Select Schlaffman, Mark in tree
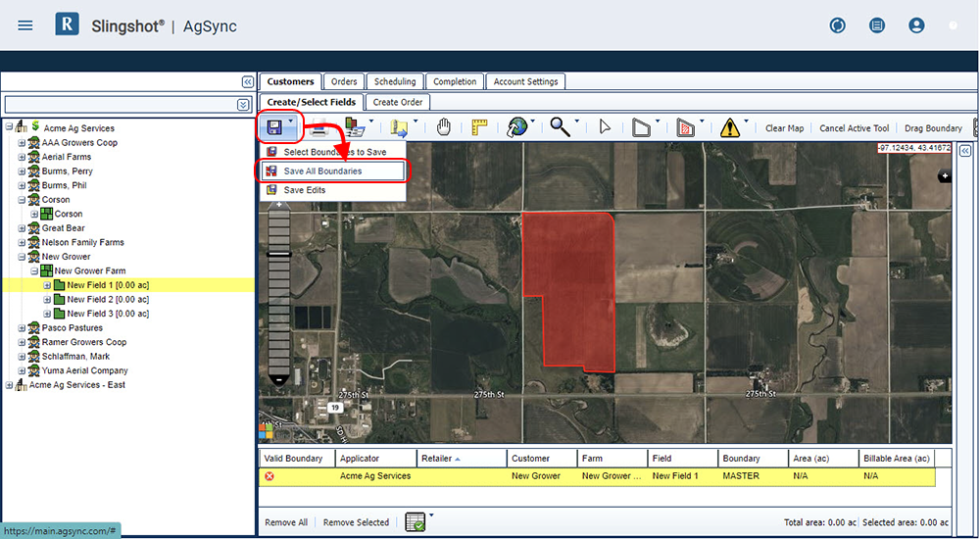 coord(75,357)
